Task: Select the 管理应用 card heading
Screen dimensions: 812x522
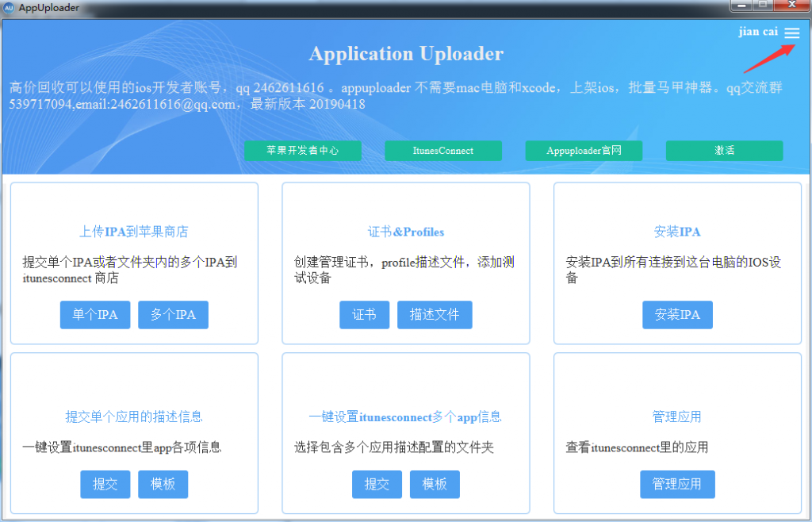Action: [x=677, y=416]
